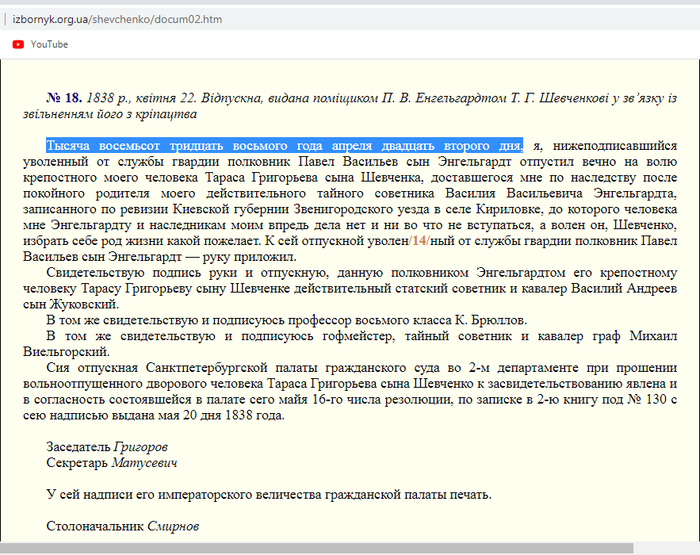Click the word "Заседатель"

[78, 446]
